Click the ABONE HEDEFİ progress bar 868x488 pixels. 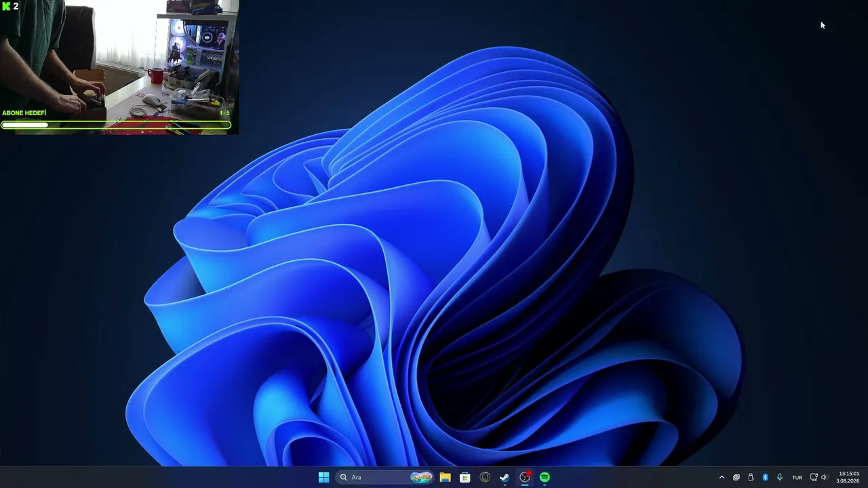click(116, 125)
